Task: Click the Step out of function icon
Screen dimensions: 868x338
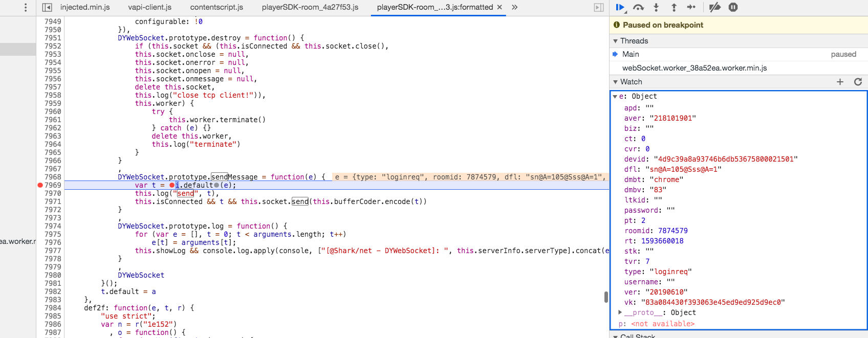Action: (674, 7)
